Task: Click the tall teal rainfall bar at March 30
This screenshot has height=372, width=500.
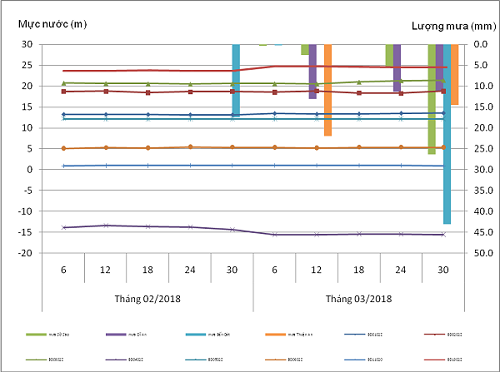Action: click(x=447, y=134)
